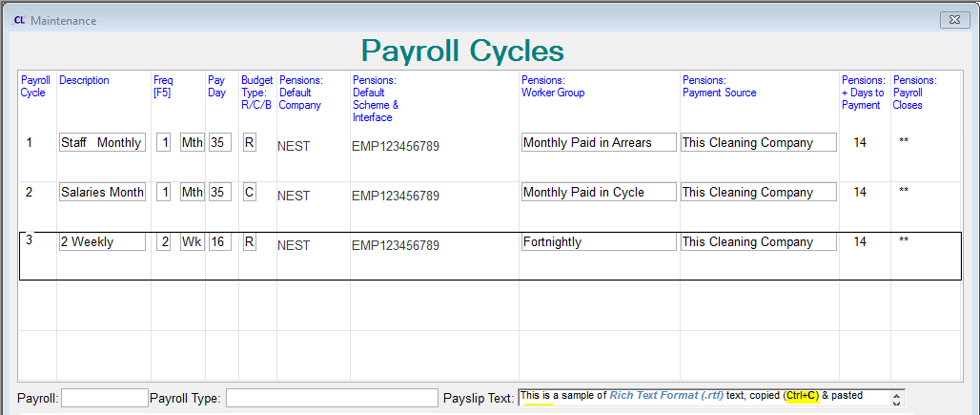Screen dimensions: 980x415
Task: Select Pay Day field showing 16
Action: (220, 241)
